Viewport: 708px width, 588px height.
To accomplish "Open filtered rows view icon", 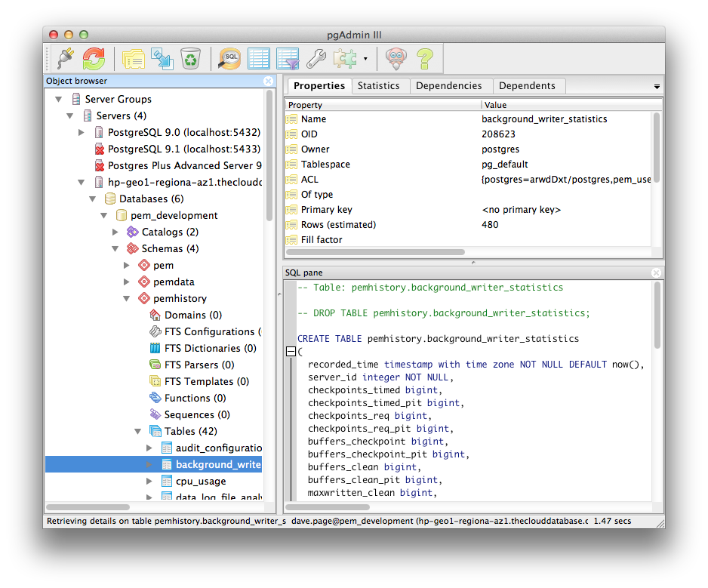I will click(x=288, y=58).
